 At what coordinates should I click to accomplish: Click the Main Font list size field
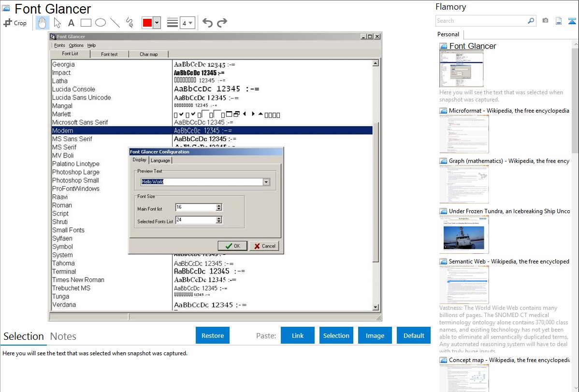point(196,207)
